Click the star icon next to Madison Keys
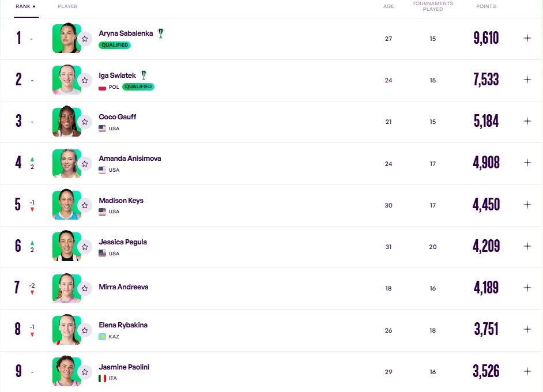The image size is (543, 392). [x=85, y=205]
